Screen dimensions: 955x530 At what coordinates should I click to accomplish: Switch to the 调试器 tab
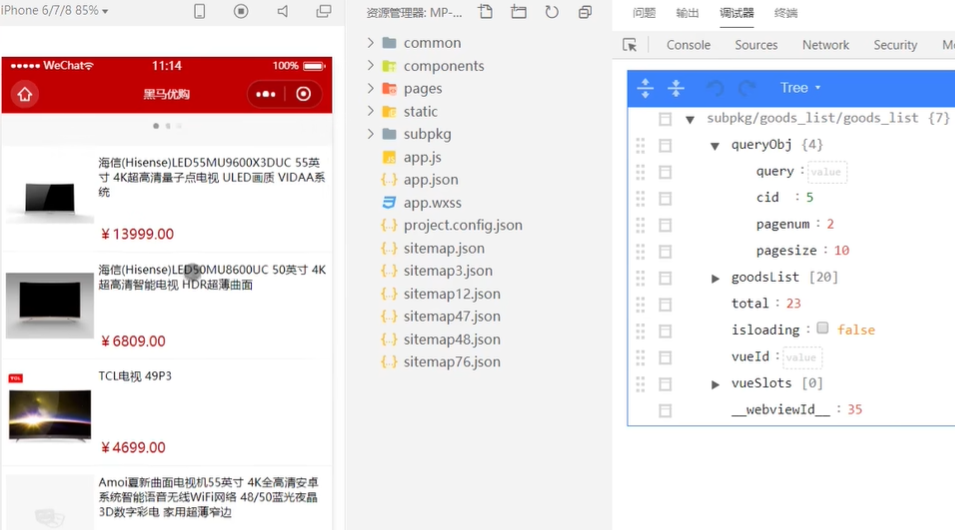(736, 13)
